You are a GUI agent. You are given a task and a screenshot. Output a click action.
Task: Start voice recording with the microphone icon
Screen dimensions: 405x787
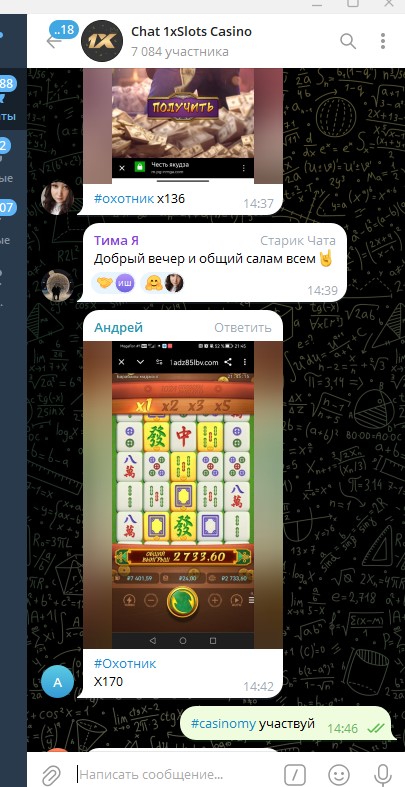[383, 774]
